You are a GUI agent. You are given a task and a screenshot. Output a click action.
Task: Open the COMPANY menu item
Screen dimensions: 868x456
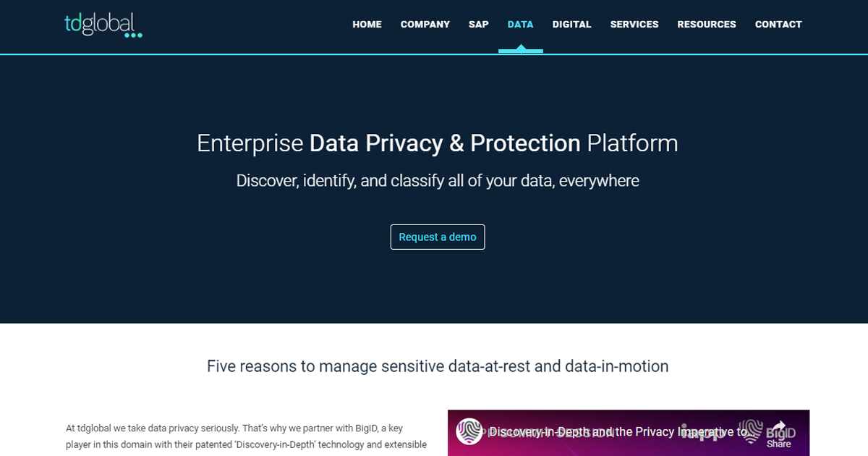[425, 24]
